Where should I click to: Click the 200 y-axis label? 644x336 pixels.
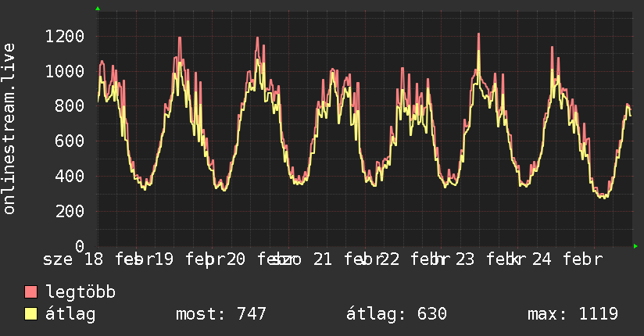point(70,212)
